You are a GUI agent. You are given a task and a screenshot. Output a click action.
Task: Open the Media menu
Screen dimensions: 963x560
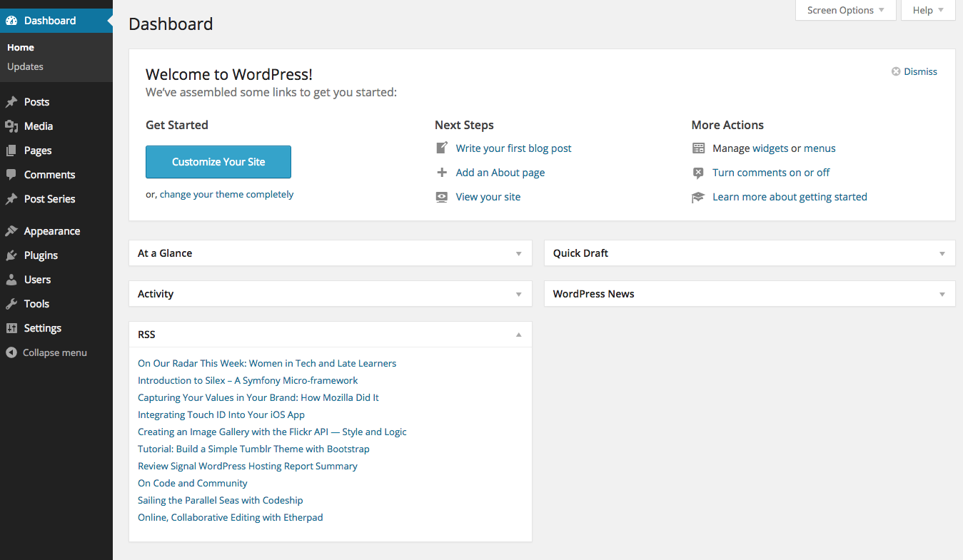[x=56, y=126]
